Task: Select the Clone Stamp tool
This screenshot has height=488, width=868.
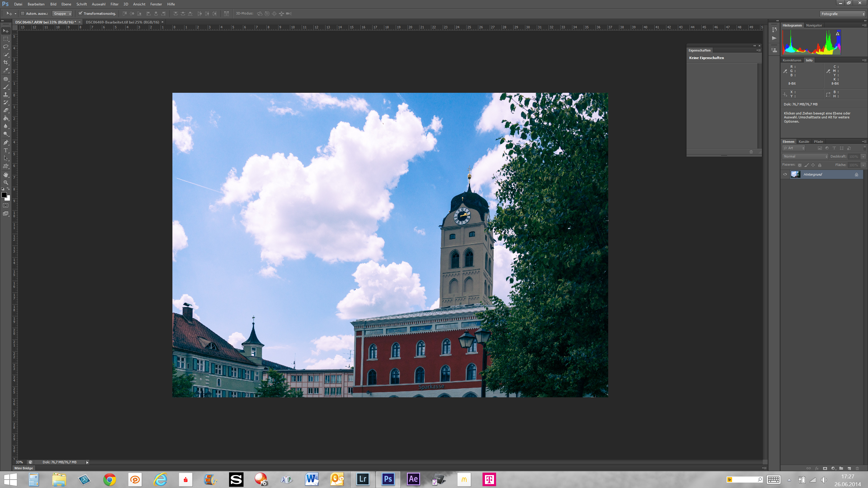Action: point(6,95)
